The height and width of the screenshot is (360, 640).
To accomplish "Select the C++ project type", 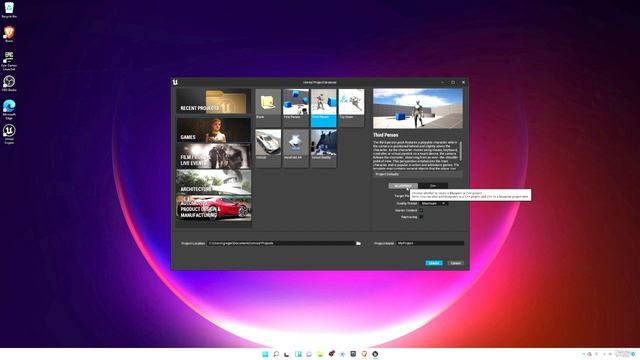I will [433, 186].
